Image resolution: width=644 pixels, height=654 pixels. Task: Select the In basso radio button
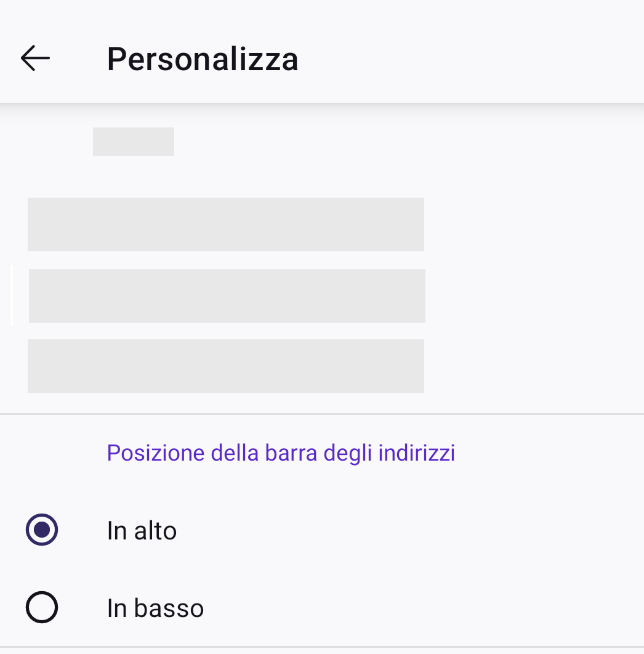(x=42, y=608)
